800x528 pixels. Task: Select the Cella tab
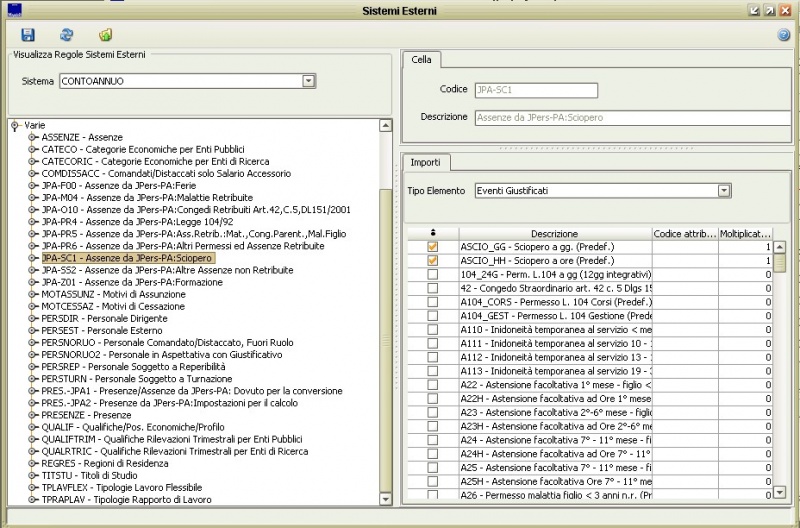(422, 59)
